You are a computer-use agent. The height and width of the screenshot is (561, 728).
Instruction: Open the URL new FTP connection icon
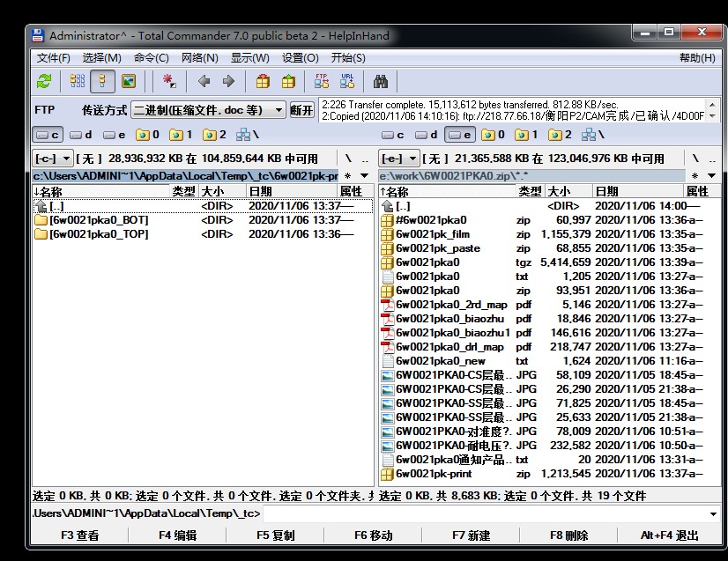[x=347, y=82]
